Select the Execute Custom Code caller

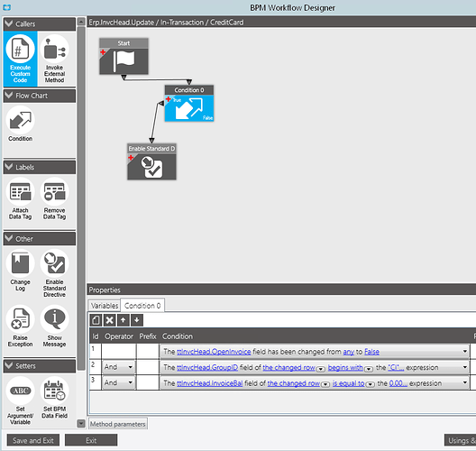(x=21, y=59)
